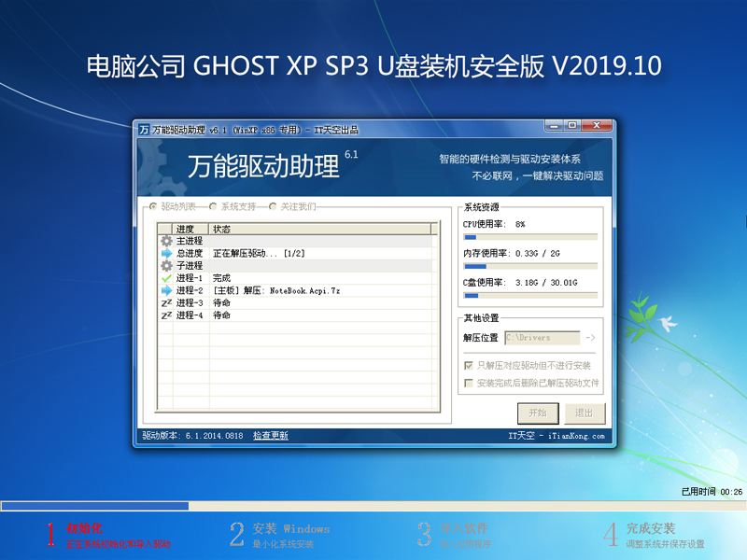This screenshot has height=560, width=747.
Task: Close the 万能驱动助理 window
Action: pyautogui.click(x=596, y=126)
